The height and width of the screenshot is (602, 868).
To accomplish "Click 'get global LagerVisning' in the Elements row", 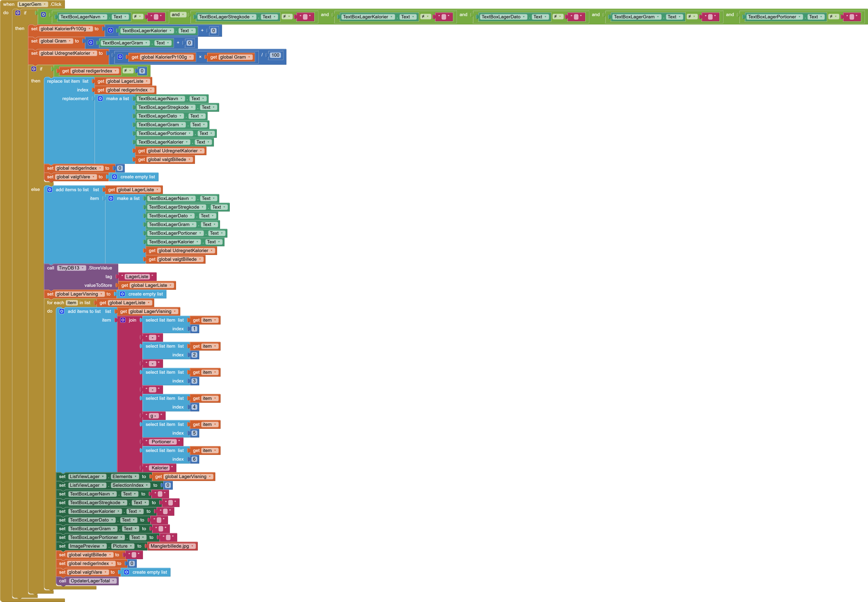I will [x=183, y=477].
